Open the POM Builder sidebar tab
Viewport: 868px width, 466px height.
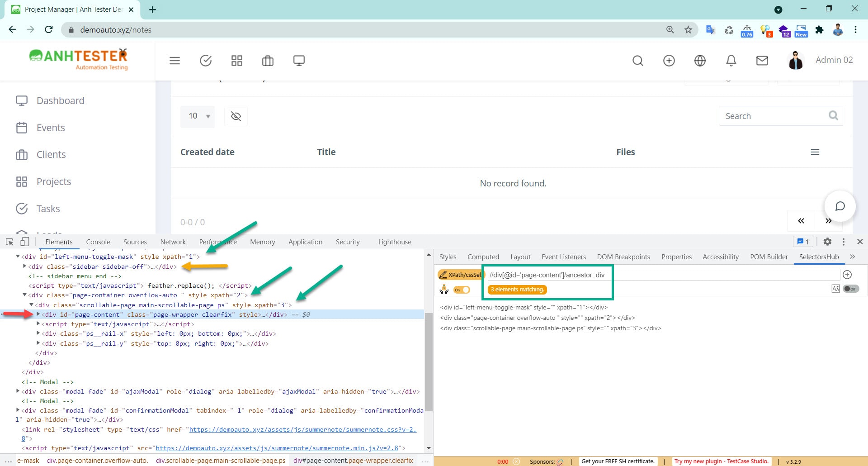[769, 257]
